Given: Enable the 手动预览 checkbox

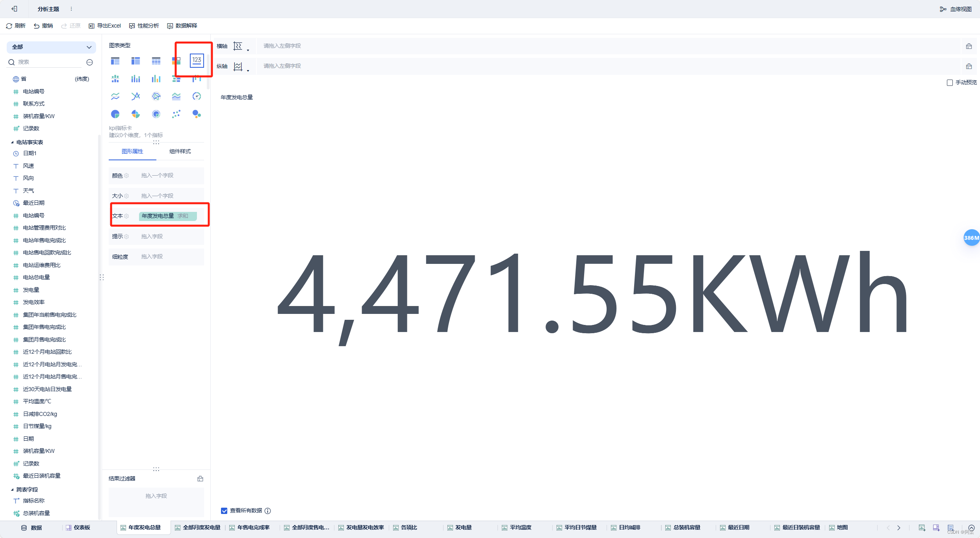Looking at the screenshot, I should click(950, 83).
